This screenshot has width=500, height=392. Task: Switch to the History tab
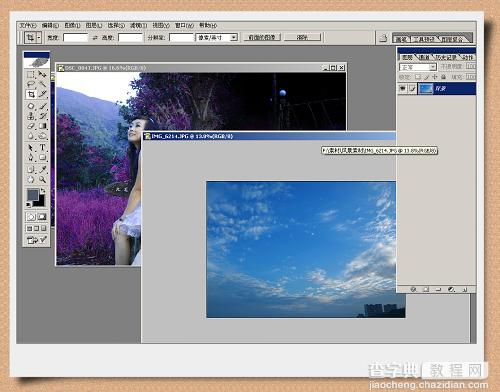[x=447, y=57]
